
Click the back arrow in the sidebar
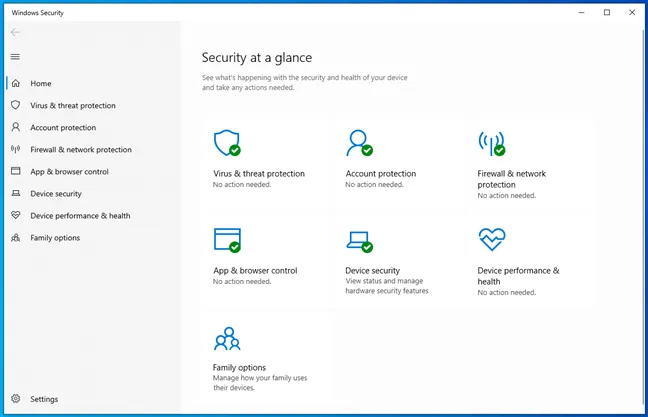click(15, 32)
